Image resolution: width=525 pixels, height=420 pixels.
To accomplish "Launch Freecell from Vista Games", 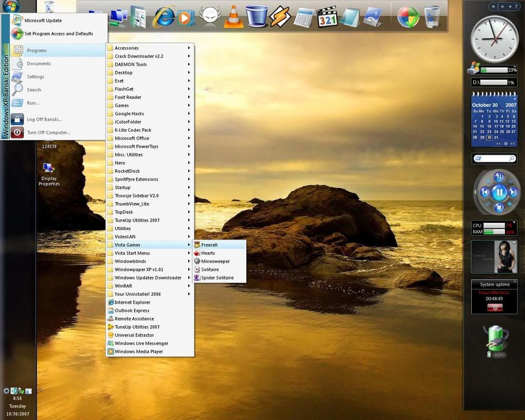I will (219, 245).
